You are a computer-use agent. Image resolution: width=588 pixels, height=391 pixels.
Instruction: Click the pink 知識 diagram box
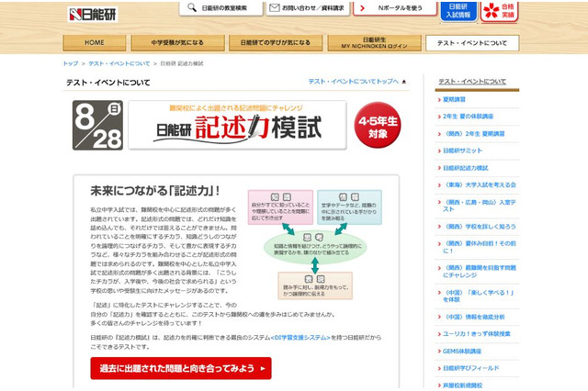click(280, 207)
